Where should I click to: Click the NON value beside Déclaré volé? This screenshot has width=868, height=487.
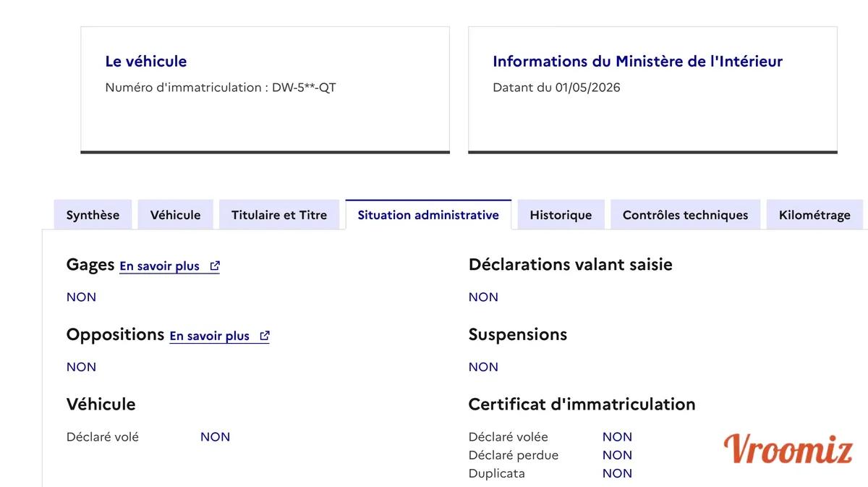point(216,437)
